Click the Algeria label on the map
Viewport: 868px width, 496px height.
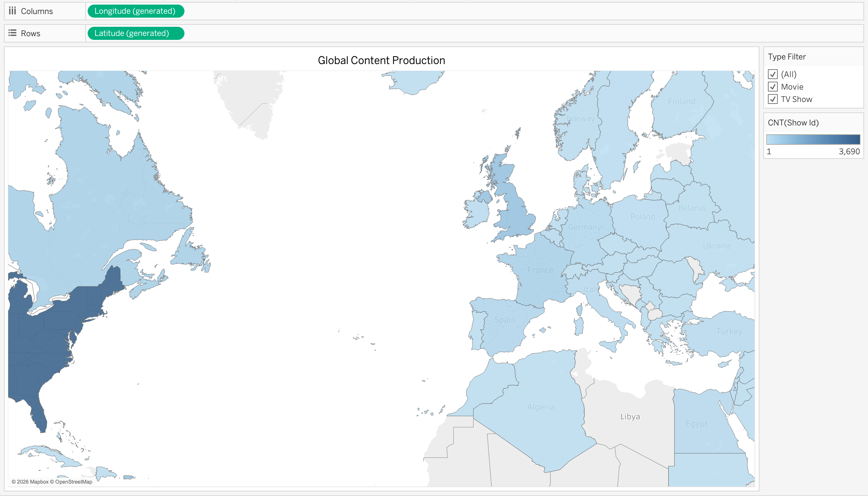[x=541, y=407]
